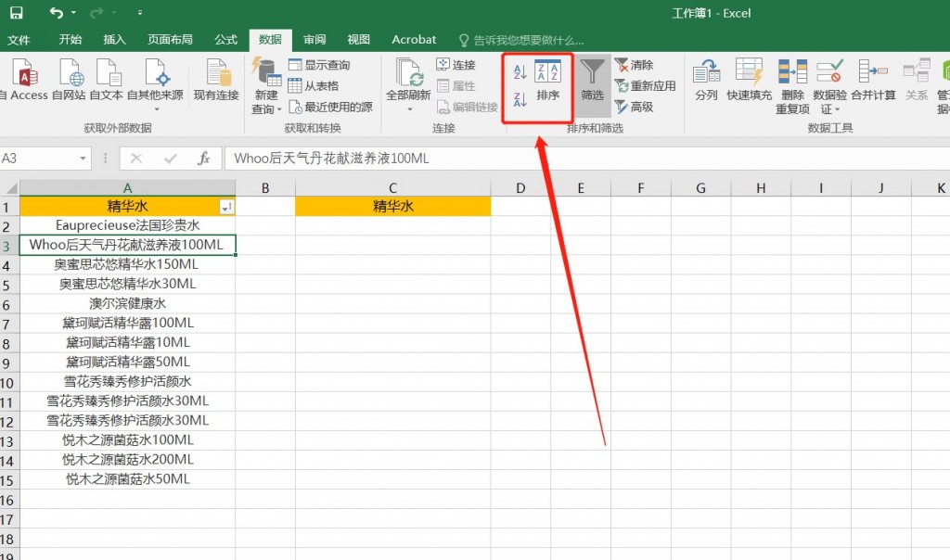Viewport: 950px width, 560px height.
Task: Click cell 黛珂赋活精华露100ML
Action: [127, 323]
